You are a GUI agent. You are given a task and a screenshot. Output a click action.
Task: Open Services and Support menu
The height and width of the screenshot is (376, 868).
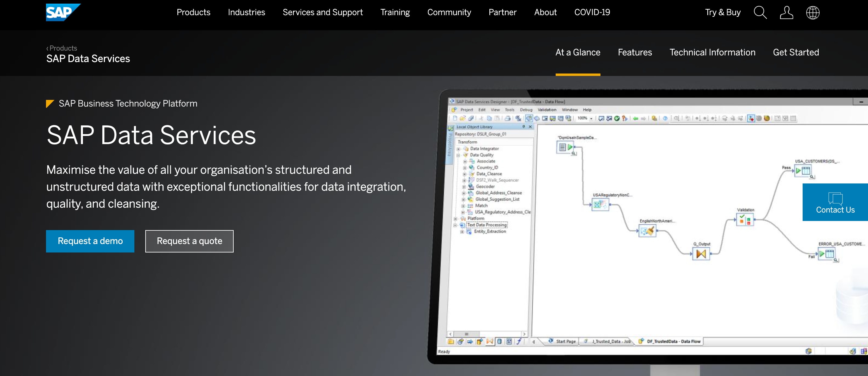323,12
